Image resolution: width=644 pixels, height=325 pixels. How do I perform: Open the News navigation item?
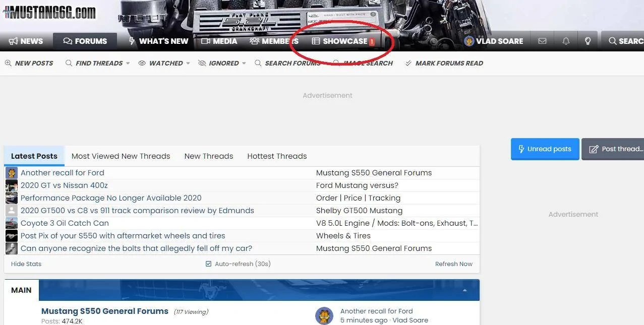point(26,41)
